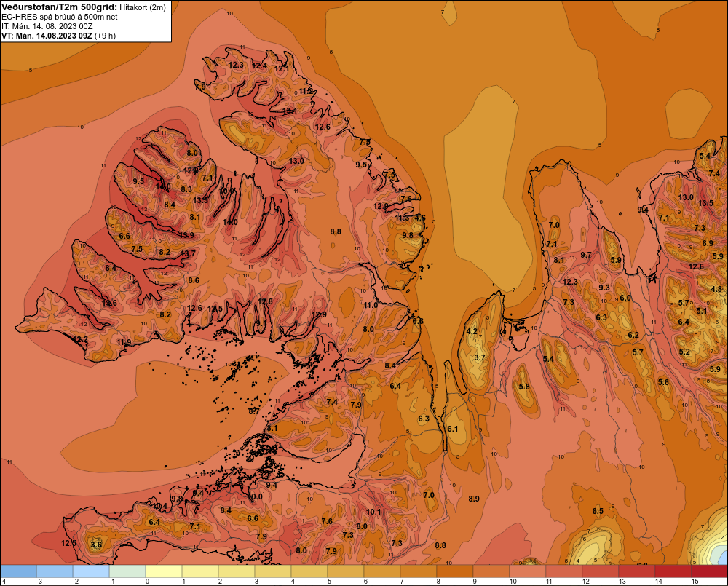Click the 11.3 temperature reading
The image size is (728, 586).
click(x=403, y=218)
